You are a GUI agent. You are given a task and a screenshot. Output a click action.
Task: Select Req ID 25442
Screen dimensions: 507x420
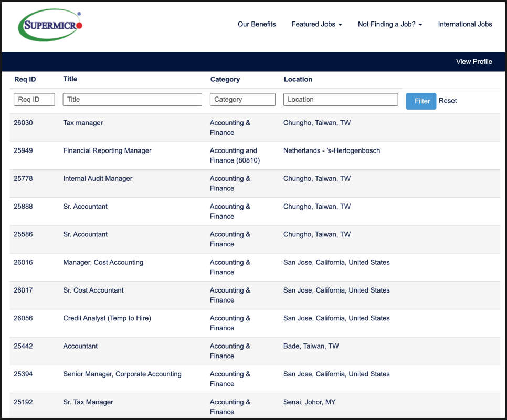[23, 347]
